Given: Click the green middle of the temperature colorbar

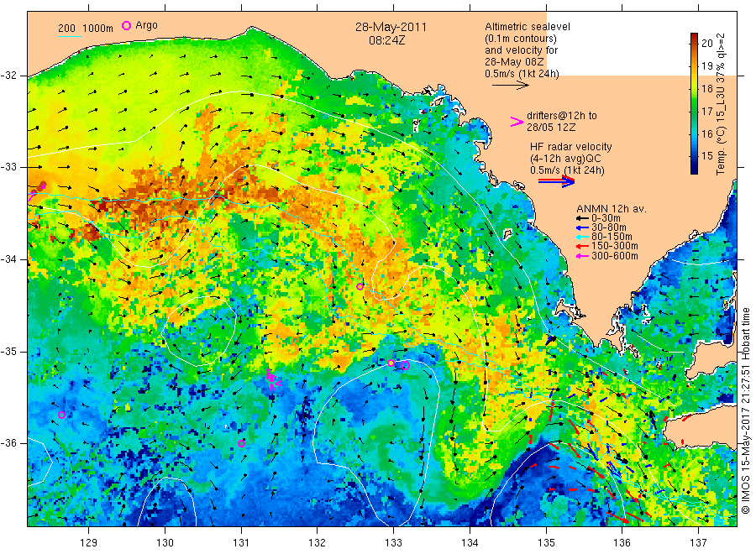Looking at the screenshot, I should click(x=694, y=103).
